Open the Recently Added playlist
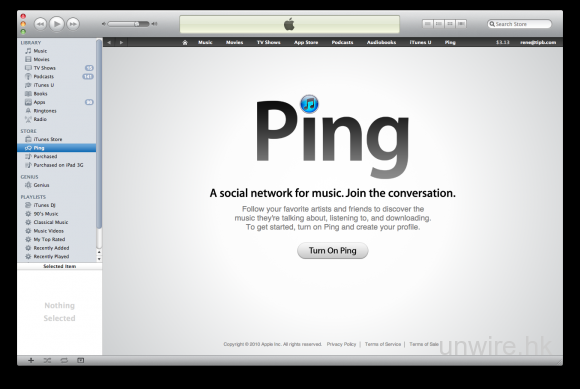580x389 pixels. coord(57,248)
